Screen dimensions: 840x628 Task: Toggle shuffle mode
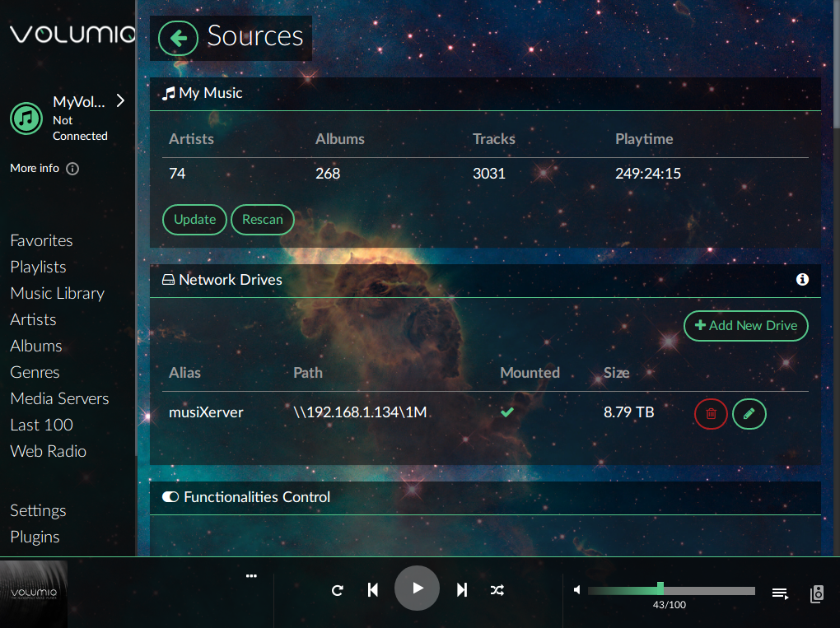coord(497,590)
